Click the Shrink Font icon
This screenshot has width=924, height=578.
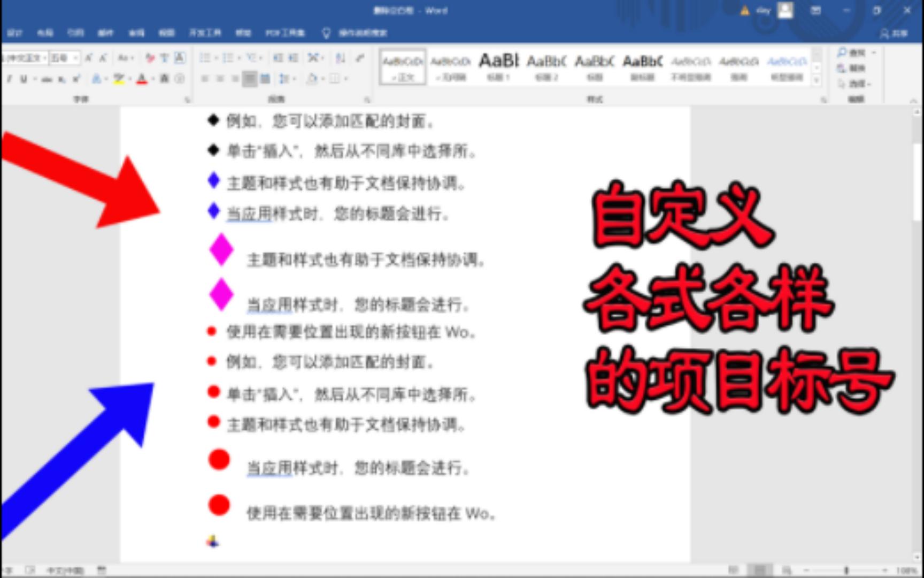(x=103, y=58)
